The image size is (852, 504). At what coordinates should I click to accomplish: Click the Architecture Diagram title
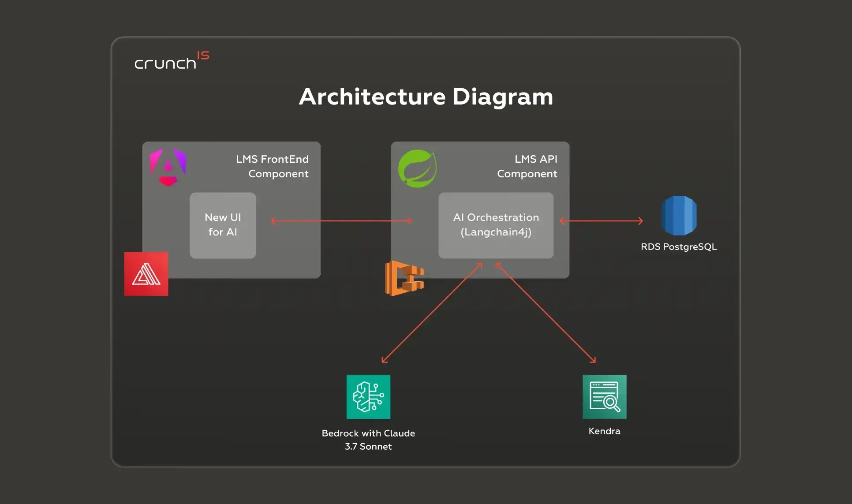point(426,97)
